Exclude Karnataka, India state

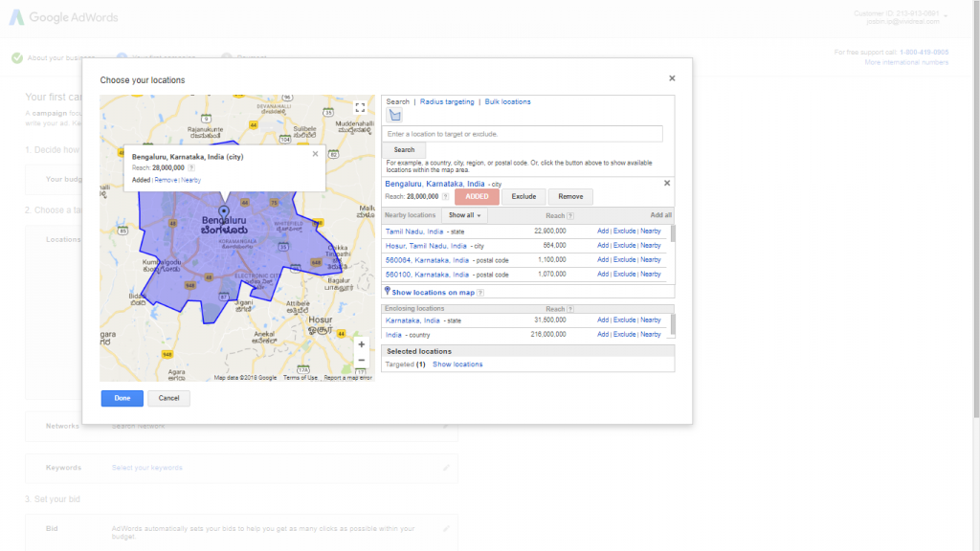tap(624, 320)
